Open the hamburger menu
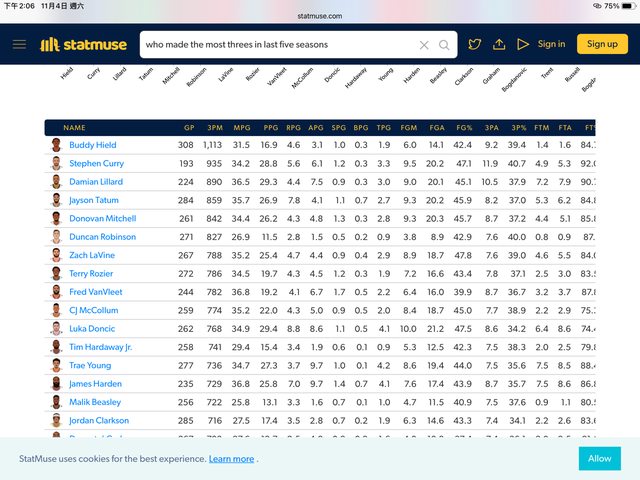 click(20, 45)
